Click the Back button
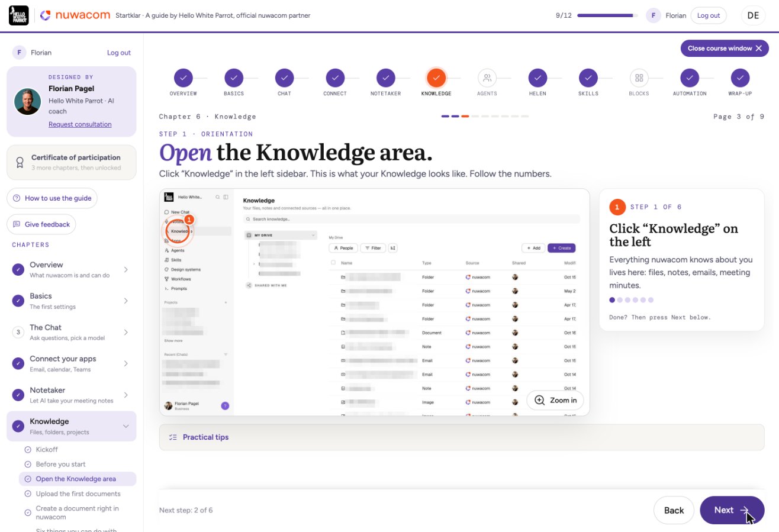Screen dimensions: 779x532 point(674,510)
